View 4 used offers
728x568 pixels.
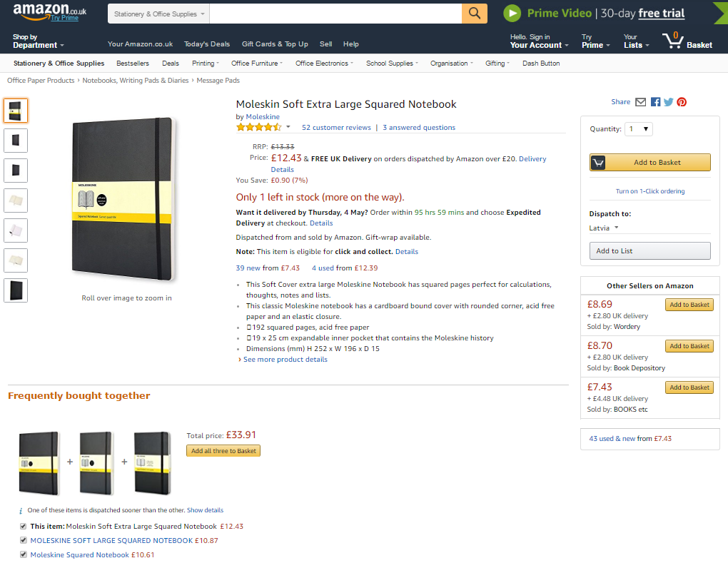(x=345, y=268)
